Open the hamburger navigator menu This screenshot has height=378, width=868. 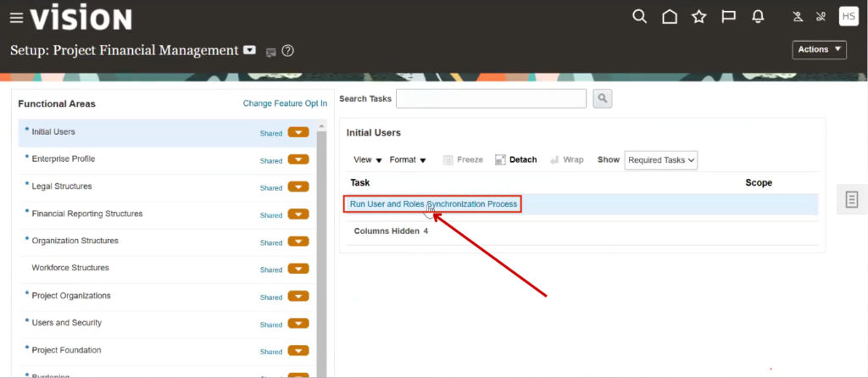pos(16,18)
